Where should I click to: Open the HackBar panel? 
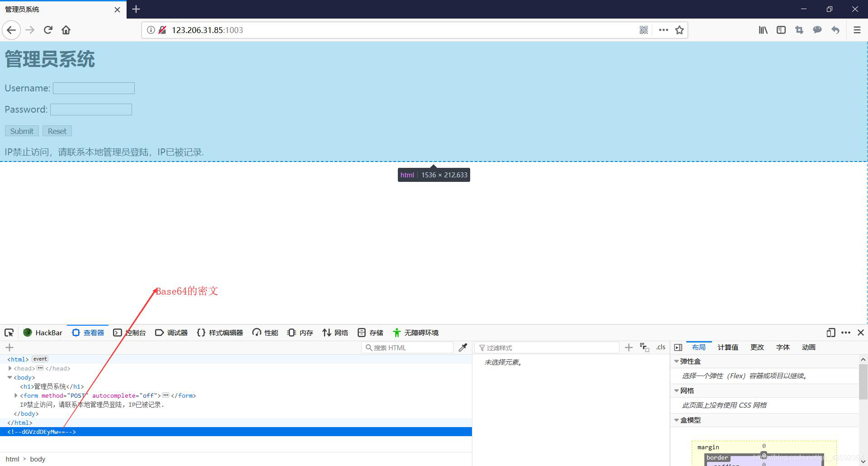[x=43, y=333]
